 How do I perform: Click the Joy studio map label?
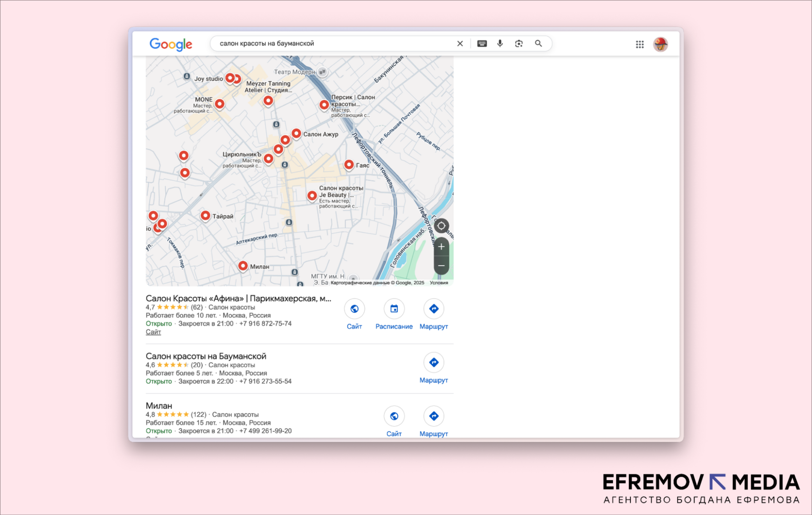point(209,79)
